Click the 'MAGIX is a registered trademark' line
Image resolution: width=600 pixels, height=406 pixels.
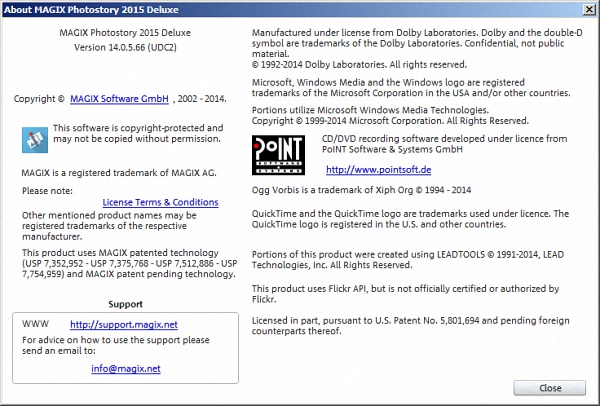[119, 173]
